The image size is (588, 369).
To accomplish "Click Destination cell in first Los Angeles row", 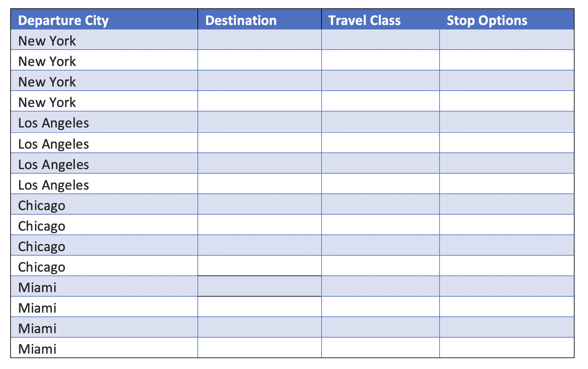I will [259, 122].
